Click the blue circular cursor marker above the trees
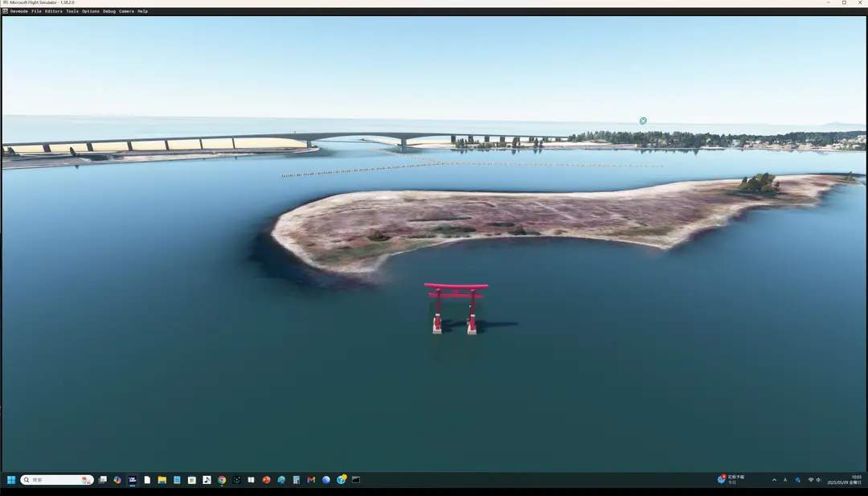Screen dimensions: 868x496 click(643, 121)
